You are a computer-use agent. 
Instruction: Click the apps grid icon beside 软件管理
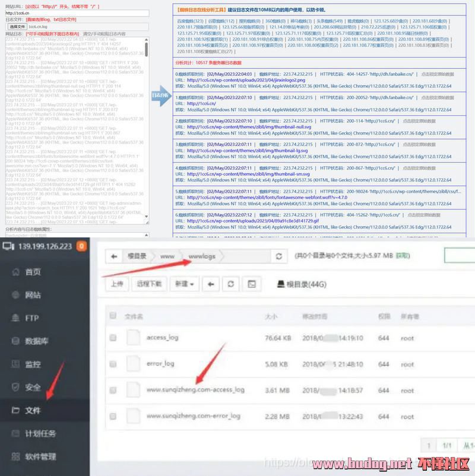point(15,456)
